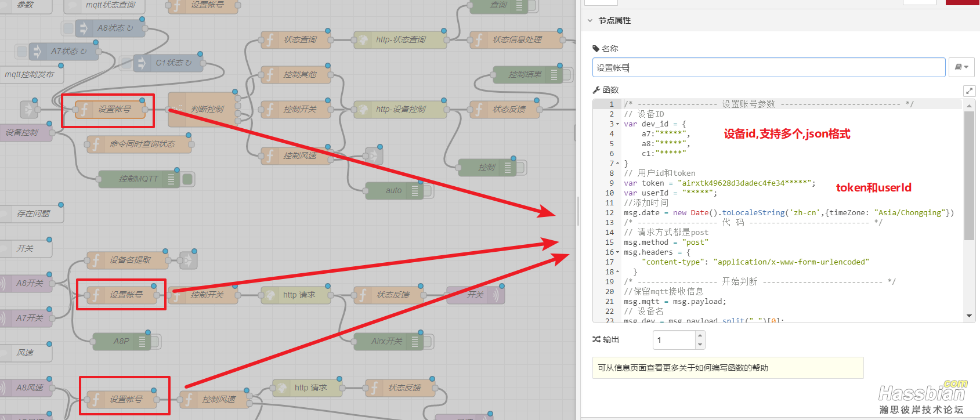
Task: Select the mqtt状态查询 comment node
Action: tap(104, 6)
